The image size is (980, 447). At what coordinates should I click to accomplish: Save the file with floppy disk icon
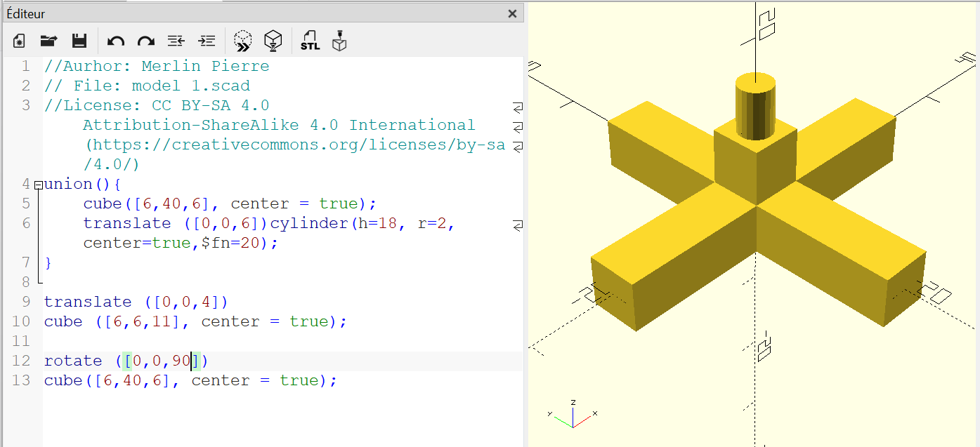(79, 41)
